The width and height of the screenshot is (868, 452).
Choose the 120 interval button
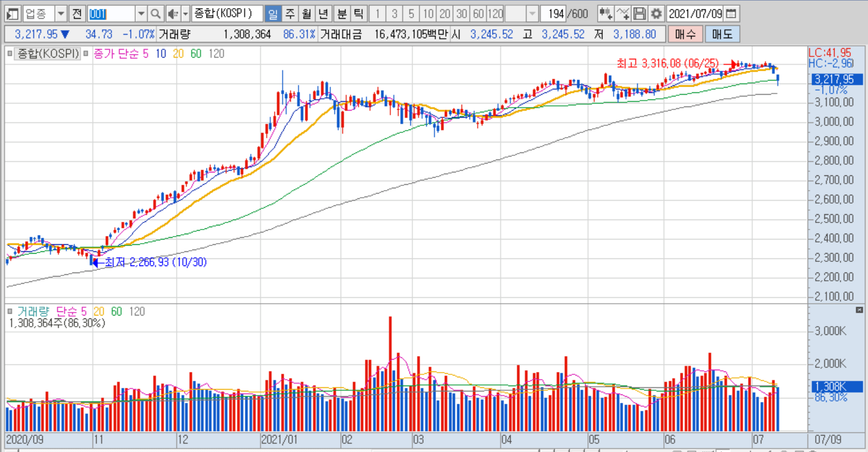[495, 14]
